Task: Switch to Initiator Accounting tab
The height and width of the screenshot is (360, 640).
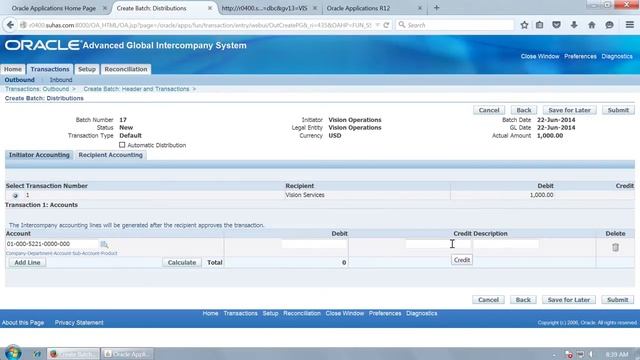Action: click(39, 155)
